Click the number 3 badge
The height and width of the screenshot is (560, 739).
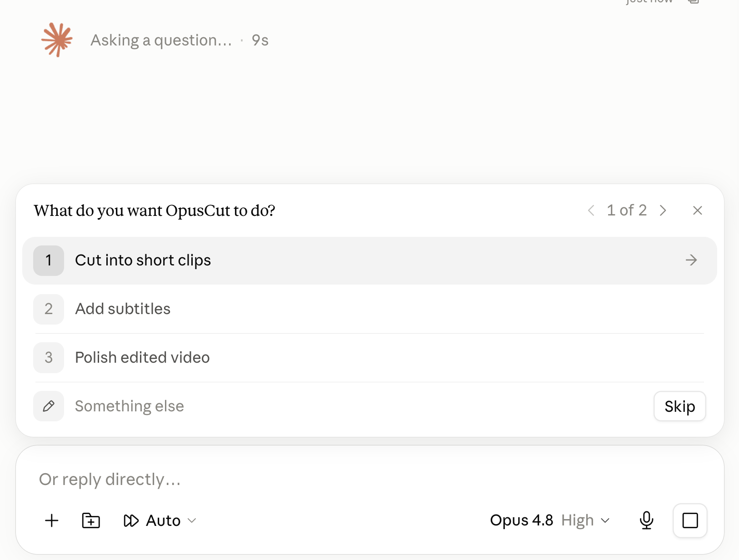pos(49,358)
